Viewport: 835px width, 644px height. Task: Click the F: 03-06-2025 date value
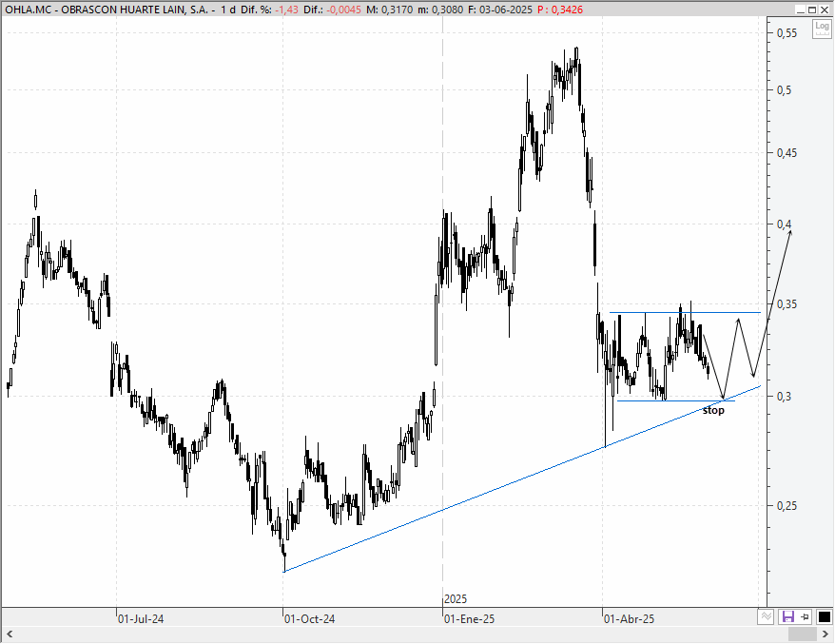tap(500, 10)
